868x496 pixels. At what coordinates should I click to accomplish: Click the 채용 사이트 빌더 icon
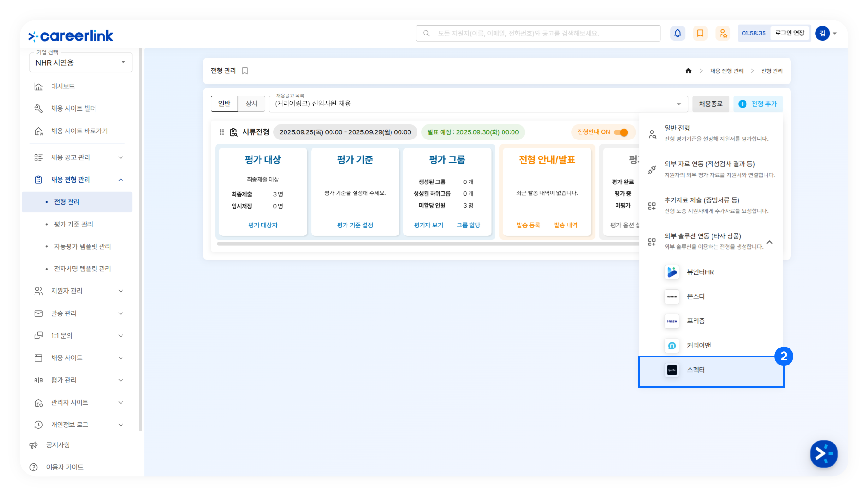[x=39, y=109]
